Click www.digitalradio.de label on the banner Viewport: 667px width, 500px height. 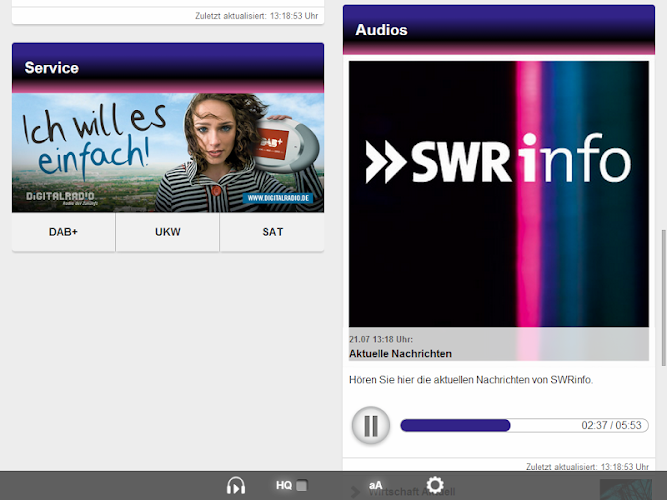click(278, 198)
